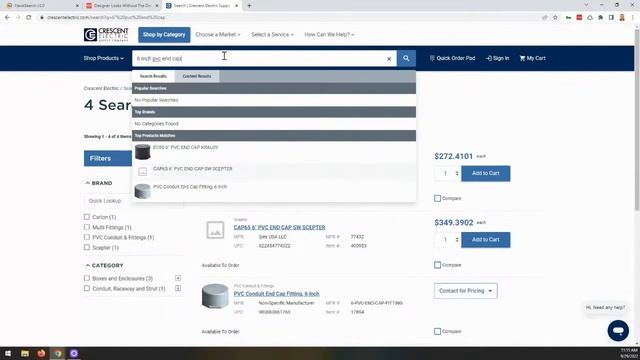
Task: Click the gray PVC end cap product image
Action: [215, 296]
